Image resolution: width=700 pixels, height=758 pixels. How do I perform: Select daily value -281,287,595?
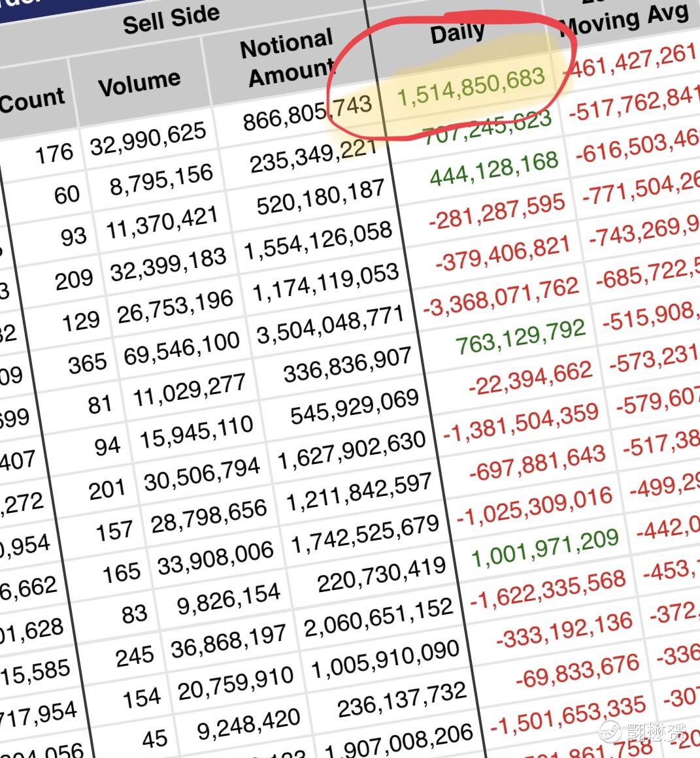coord(497,212)
